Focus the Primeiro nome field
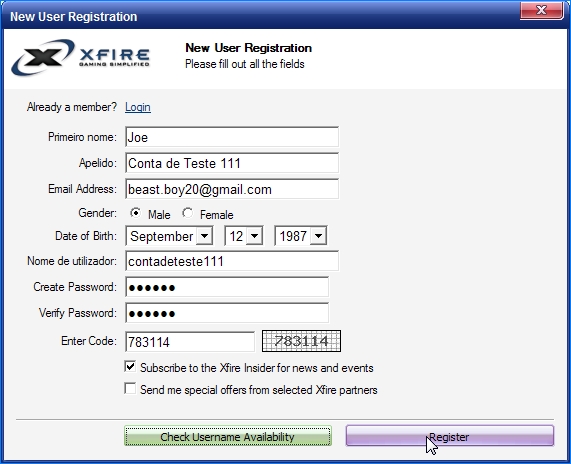Viewport: 571px width, 464px height. click(232, 137)
